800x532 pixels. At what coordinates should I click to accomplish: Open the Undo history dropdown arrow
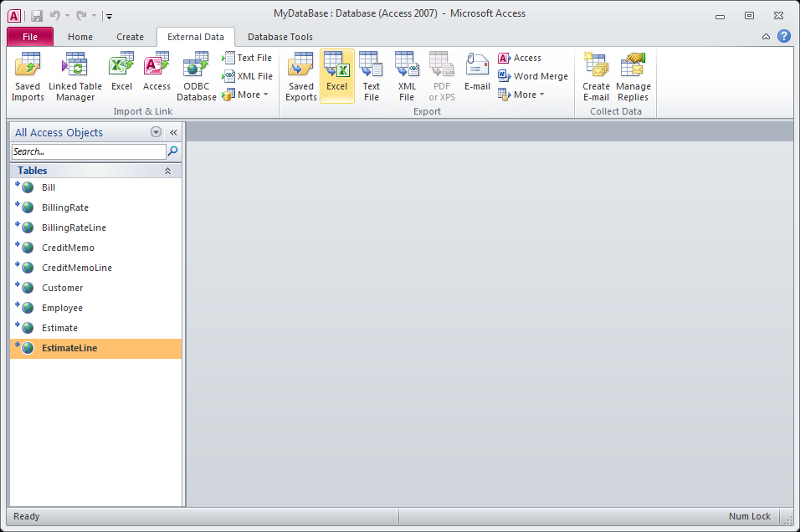click(x=67, y=16)
